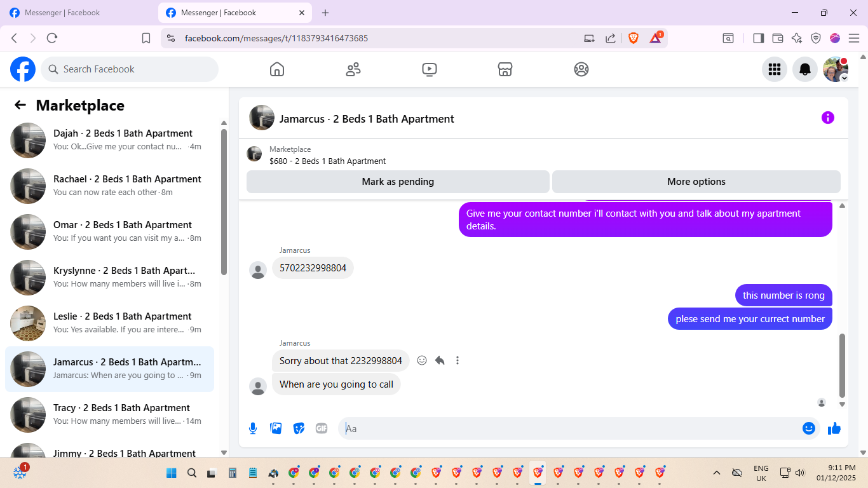Select the Jamarcus conversation in the list
The width and height of the screenshot is (868, 488).
109,369
